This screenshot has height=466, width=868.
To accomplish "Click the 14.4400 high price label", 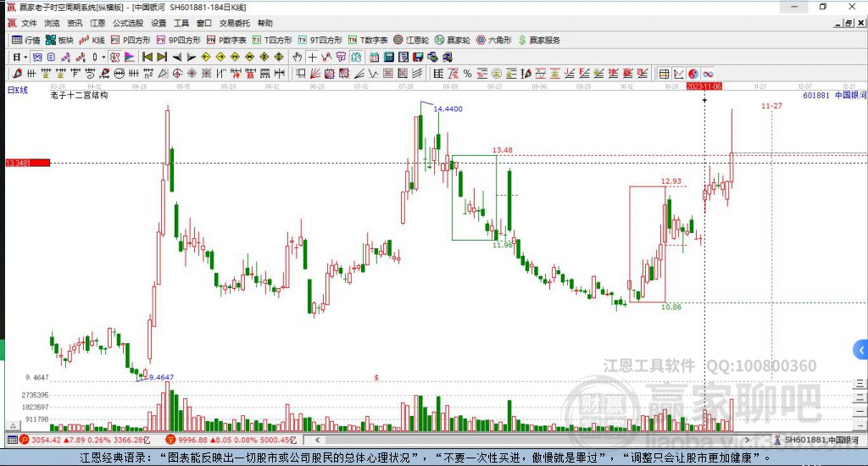I will [x=448, y=109].
